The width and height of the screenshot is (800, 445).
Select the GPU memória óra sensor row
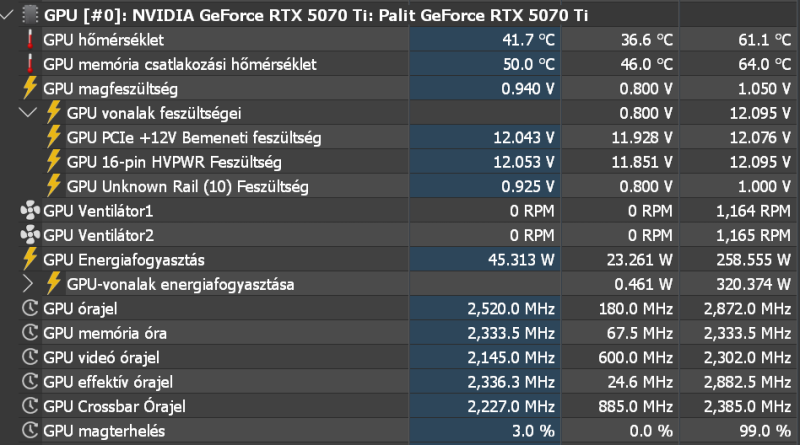tap(408, 333)
